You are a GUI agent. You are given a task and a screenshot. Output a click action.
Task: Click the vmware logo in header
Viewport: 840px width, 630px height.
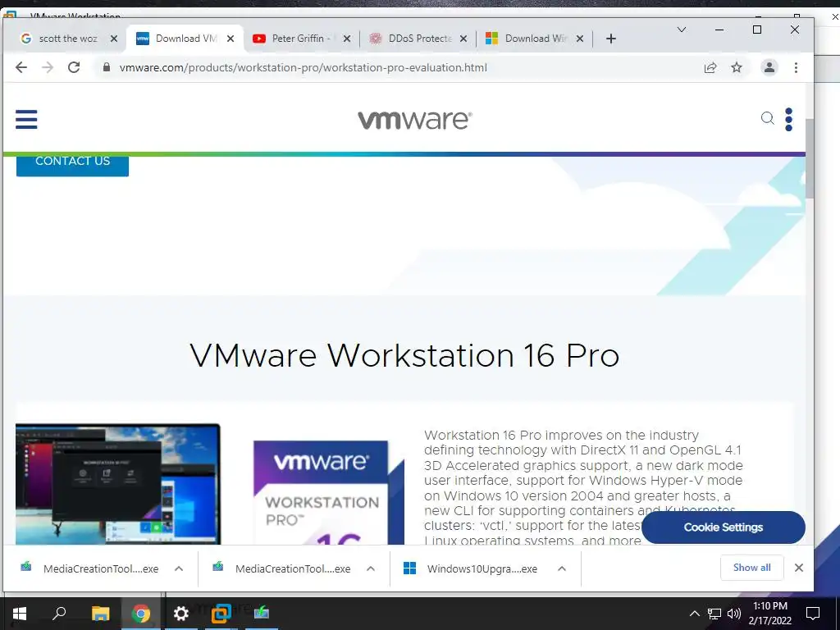pos(414,119)
